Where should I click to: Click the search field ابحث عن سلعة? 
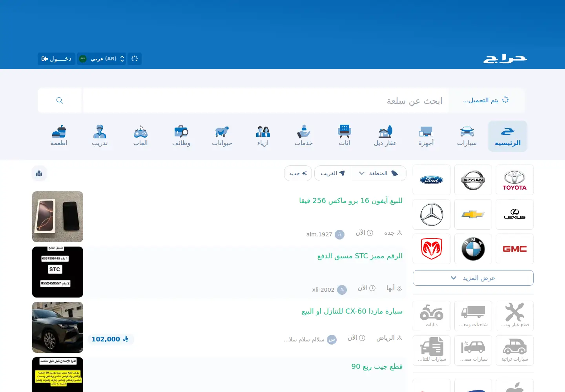[x=266, y=101]
